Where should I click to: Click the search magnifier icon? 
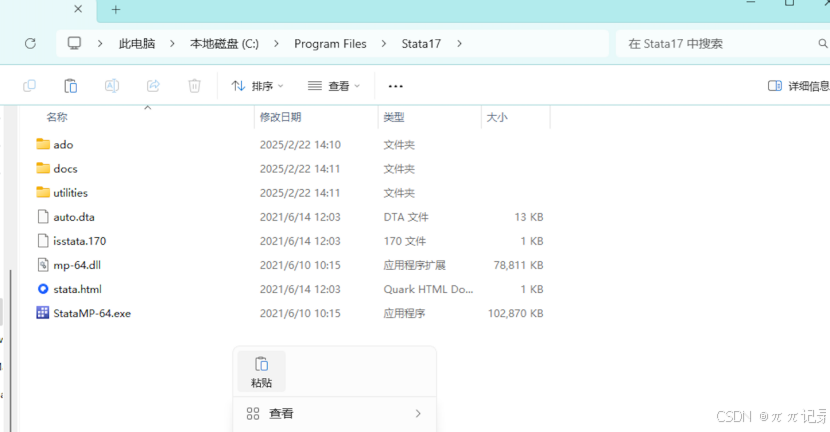click(823, 43)
